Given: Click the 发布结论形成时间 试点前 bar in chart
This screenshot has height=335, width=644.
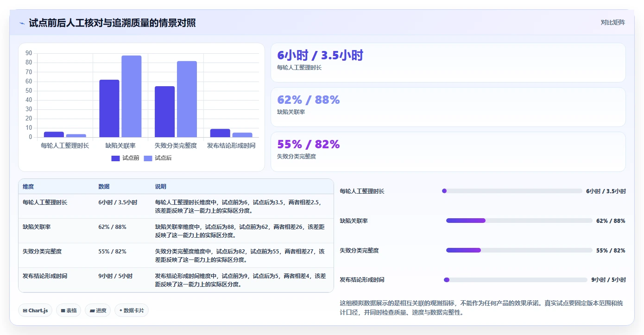Looking at the screenshot, I should [220, 133].
